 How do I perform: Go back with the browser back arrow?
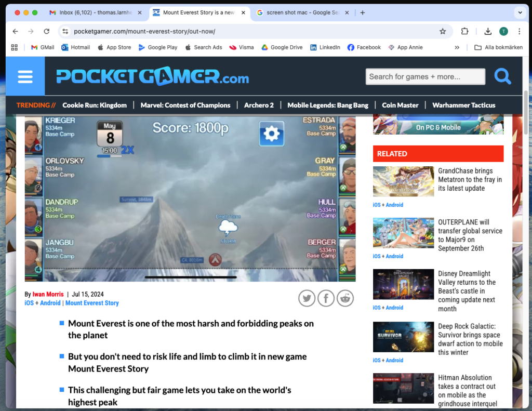click(15, 32)
